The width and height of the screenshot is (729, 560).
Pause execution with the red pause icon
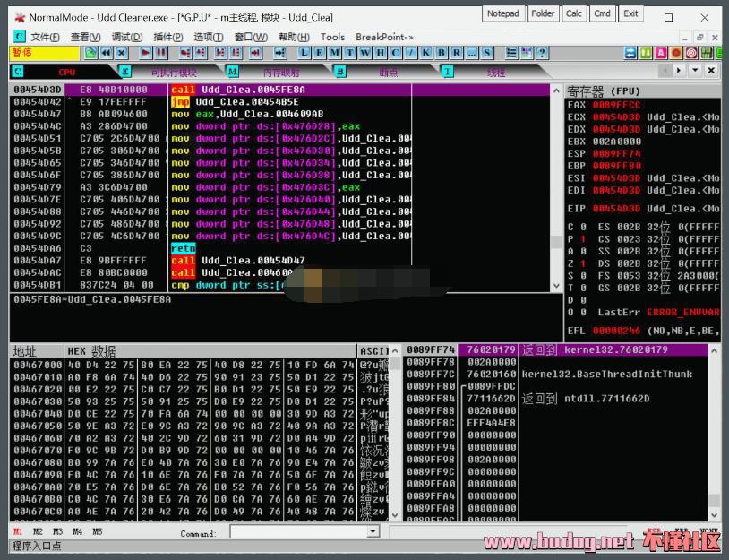click(x=161, y=53)
